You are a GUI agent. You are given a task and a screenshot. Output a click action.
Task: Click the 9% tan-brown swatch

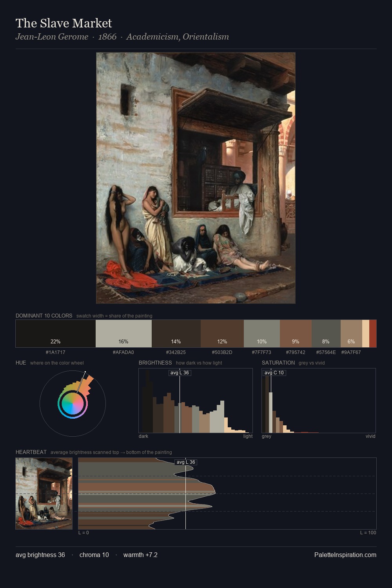(296, 333)
